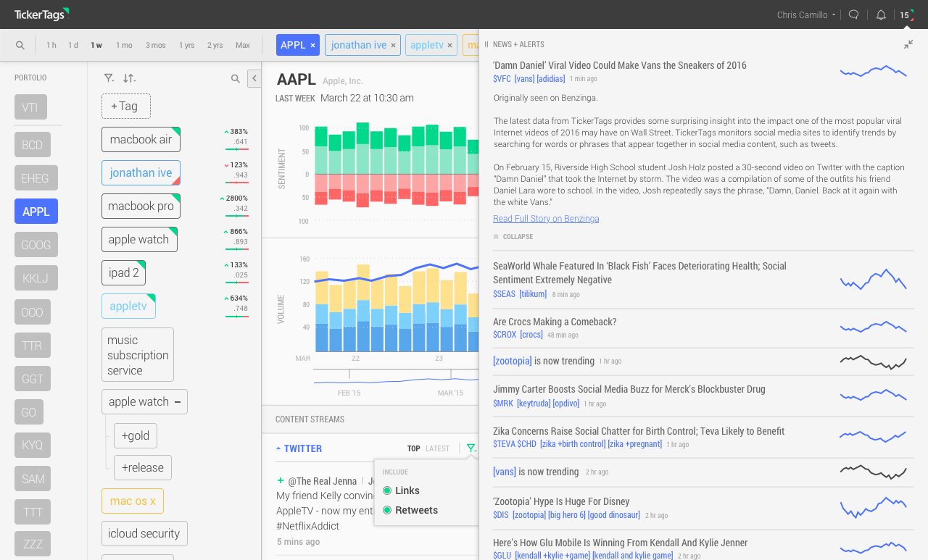Image resolution: width=928 pixels, height=560 pixels.
Task: Click the [keytruda] tag link
Action: tap(533, 403)
